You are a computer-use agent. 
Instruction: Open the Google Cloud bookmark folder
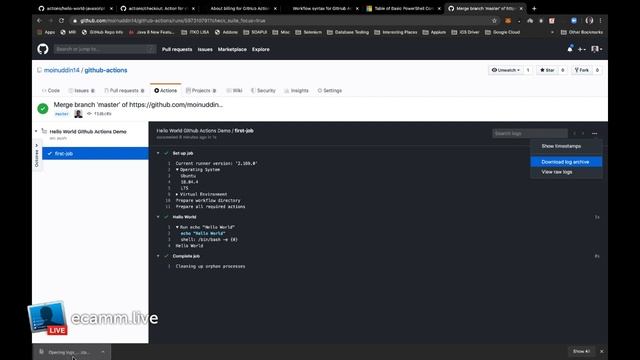pos(502,32)
